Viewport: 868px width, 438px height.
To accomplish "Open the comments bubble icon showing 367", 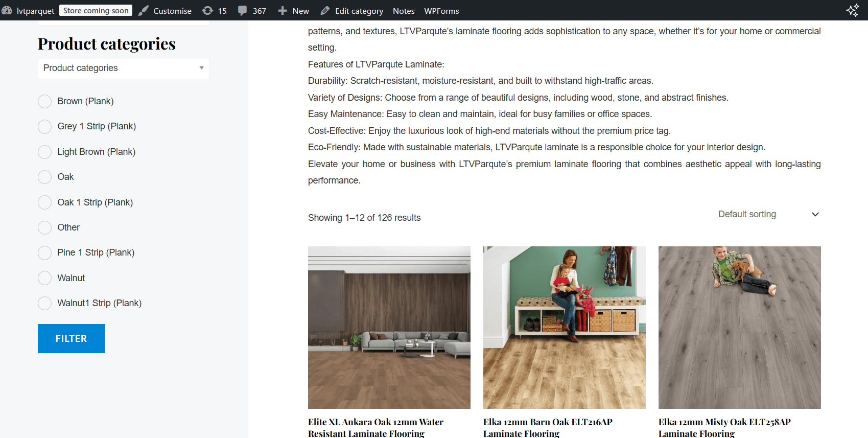I will [x=242, y=11].
